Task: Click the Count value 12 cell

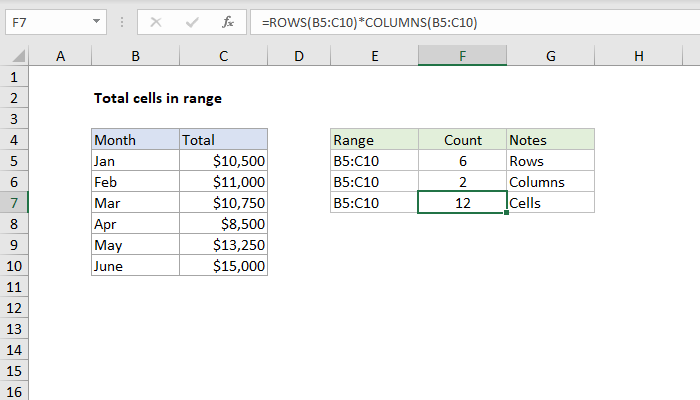Action: pyautogui.click(x=462, y=203)
